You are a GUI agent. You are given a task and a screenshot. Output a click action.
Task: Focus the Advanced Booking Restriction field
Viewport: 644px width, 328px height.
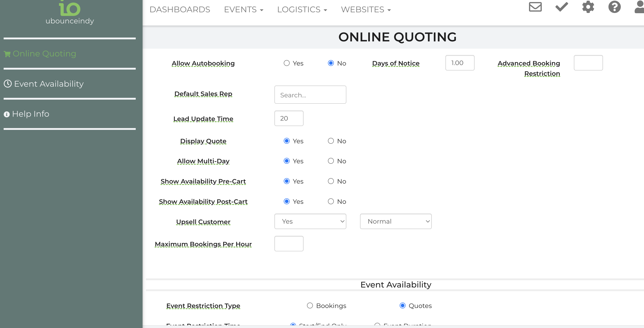588,63
